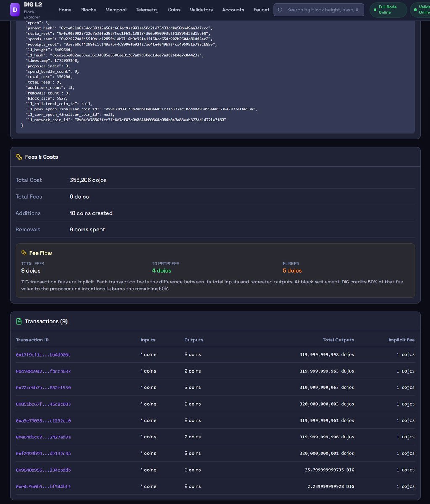
Task: Click the DIG L2 Block Explorer title
Action: (x=33, y=10)
